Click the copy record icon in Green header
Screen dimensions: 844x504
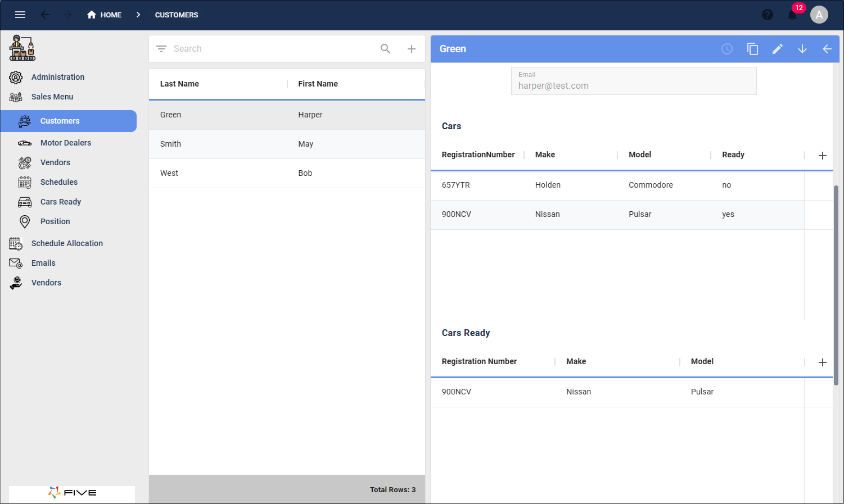click(x=752, y=49)
